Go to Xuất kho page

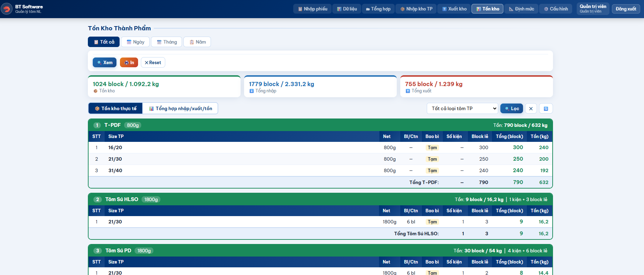pos(454,9)
